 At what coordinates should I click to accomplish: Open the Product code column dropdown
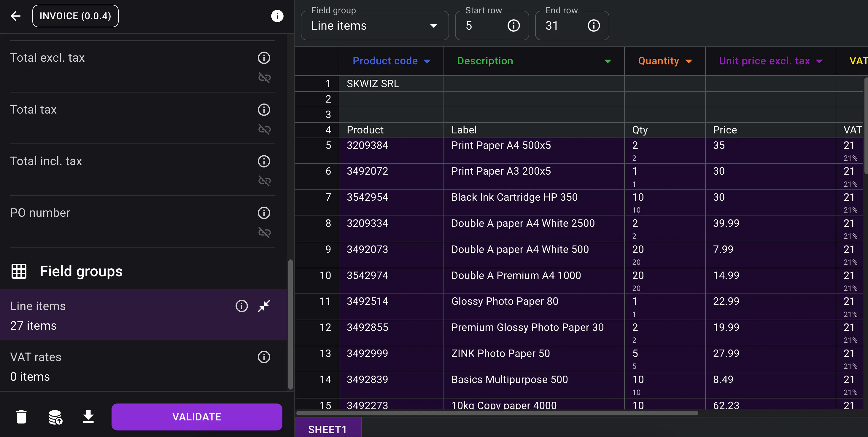(x=427, y=61)
